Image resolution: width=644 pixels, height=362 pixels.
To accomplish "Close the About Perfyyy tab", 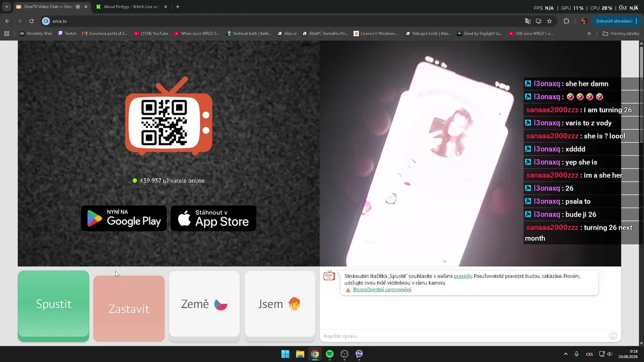I will (x=167, y=7).
